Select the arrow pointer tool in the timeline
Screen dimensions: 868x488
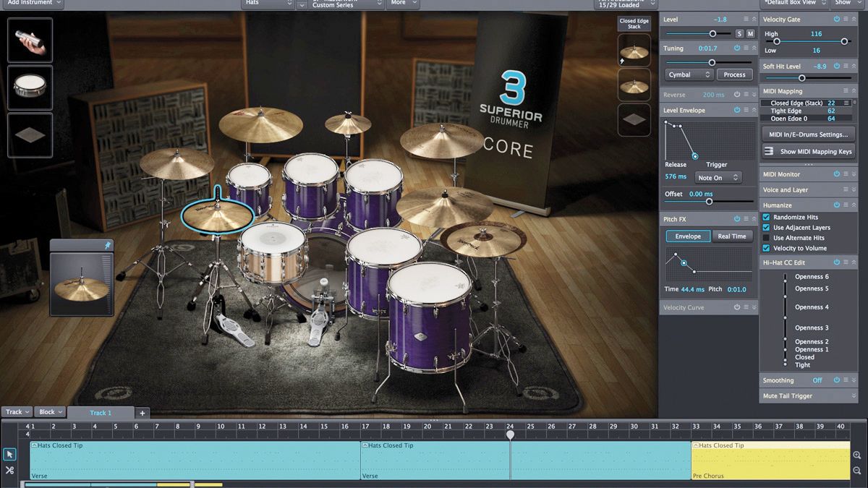9,454
